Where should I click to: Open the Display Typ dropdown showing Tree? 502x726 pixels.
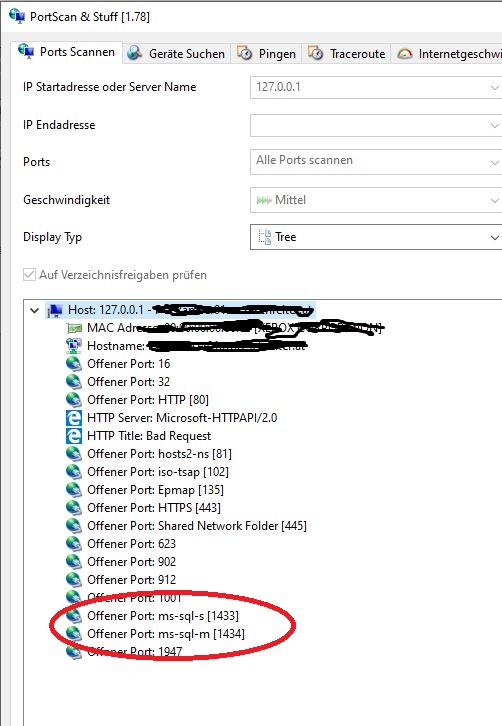376,237
